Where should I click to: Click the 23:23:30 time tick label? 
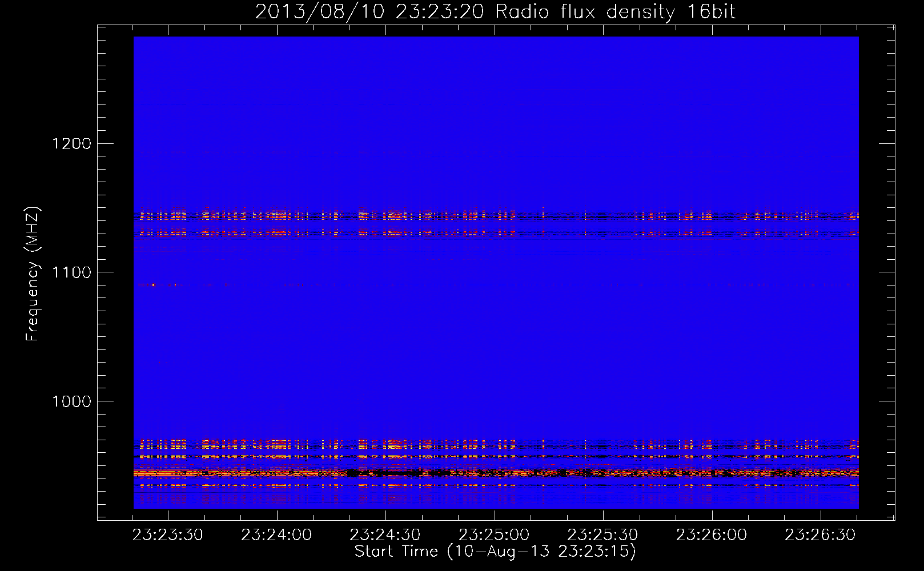pos(168,535)
